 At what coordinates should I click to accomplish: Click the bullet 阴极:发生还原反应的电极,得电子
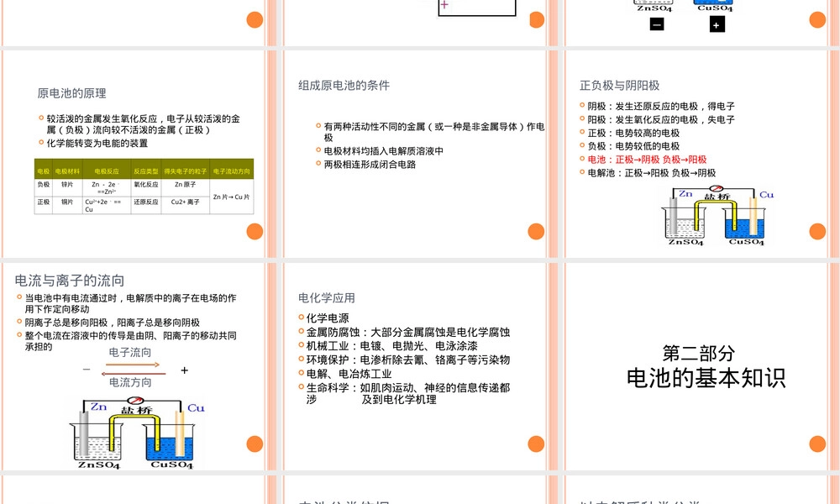661,106
